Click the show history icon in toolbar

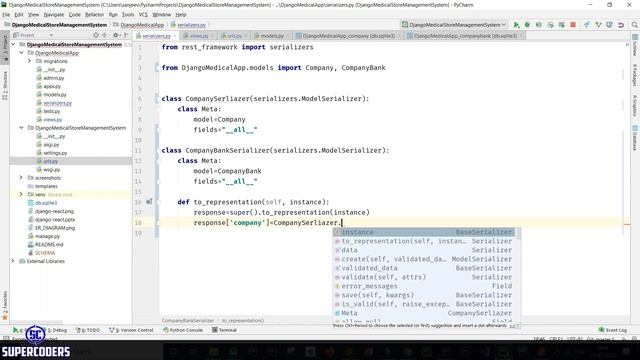click(609, 25)
